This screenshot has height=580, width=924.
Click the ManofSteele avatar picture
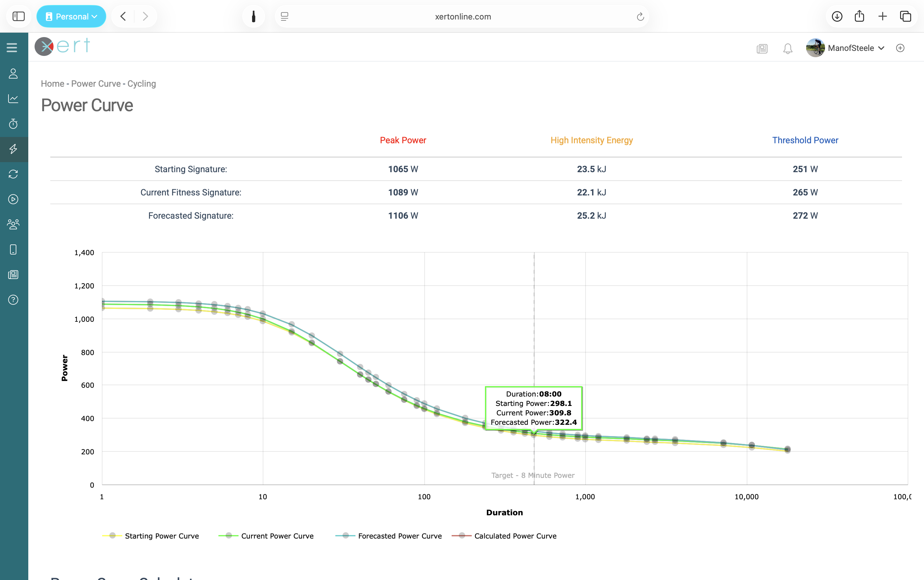click(815, 48)
